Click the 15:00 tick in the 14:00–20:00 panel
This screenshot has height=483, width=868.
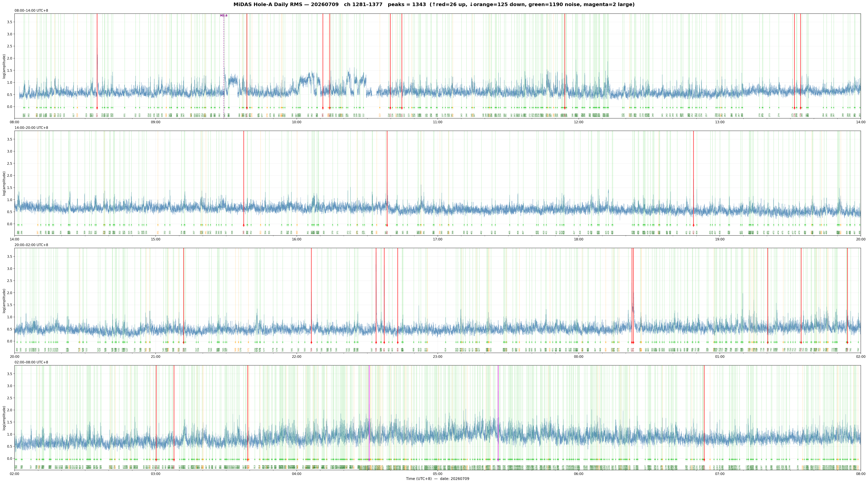156,239
